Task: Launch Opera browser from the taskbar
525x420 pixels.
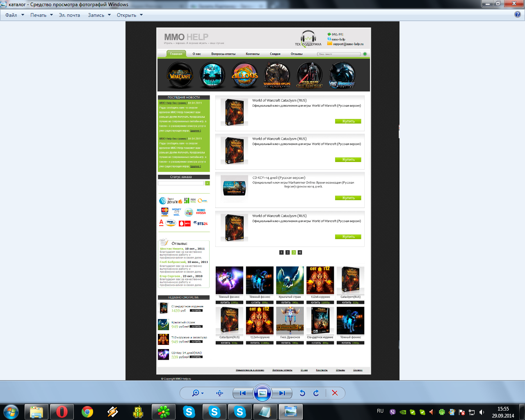Action: (62, 412)
